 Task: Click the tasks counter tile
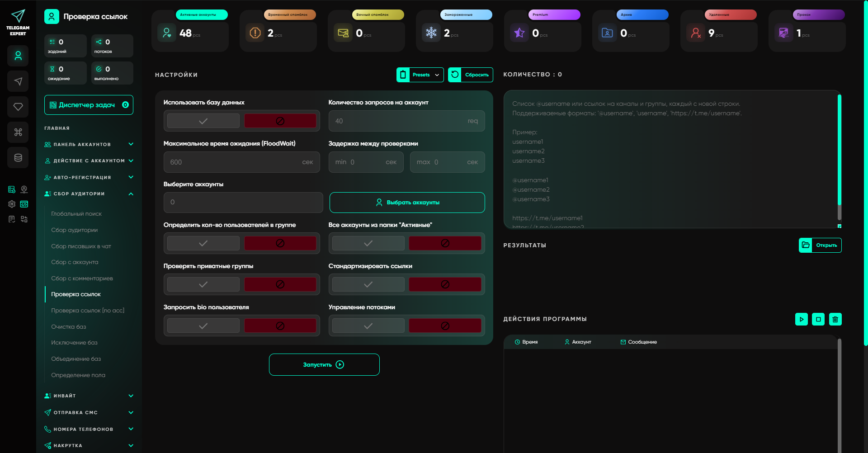66,46
